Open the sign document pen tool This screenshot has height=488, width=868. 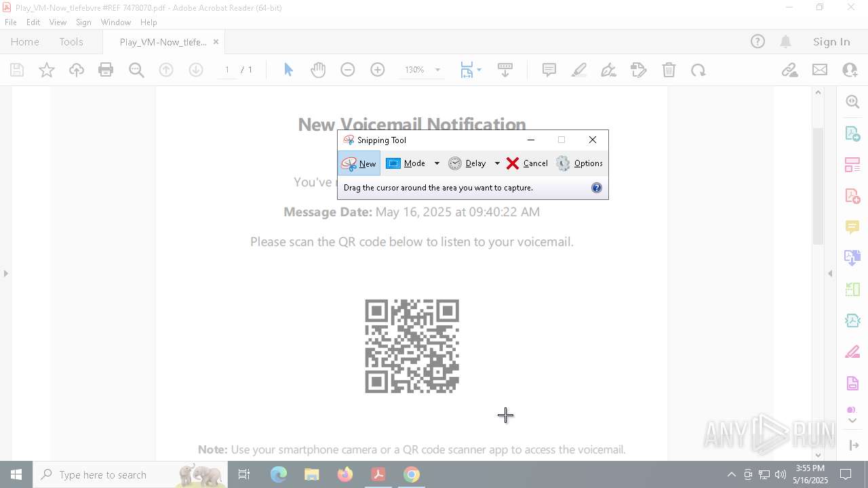(x=609, y=70)
